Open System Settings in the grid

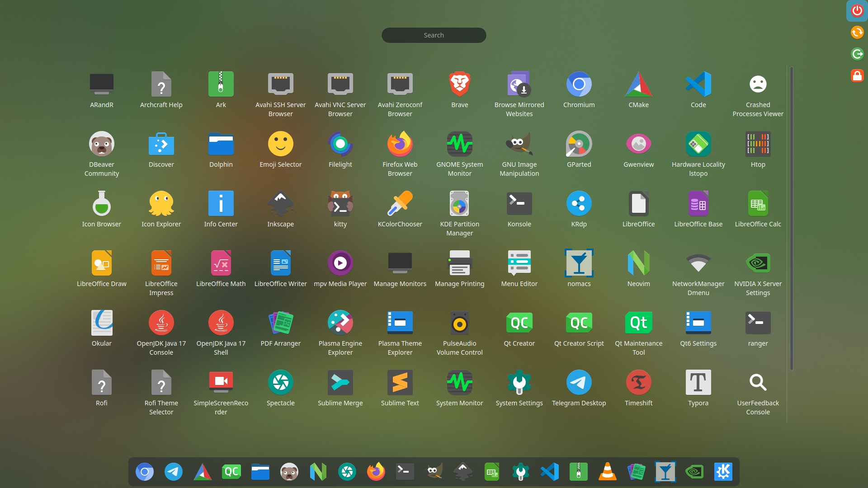519,389
